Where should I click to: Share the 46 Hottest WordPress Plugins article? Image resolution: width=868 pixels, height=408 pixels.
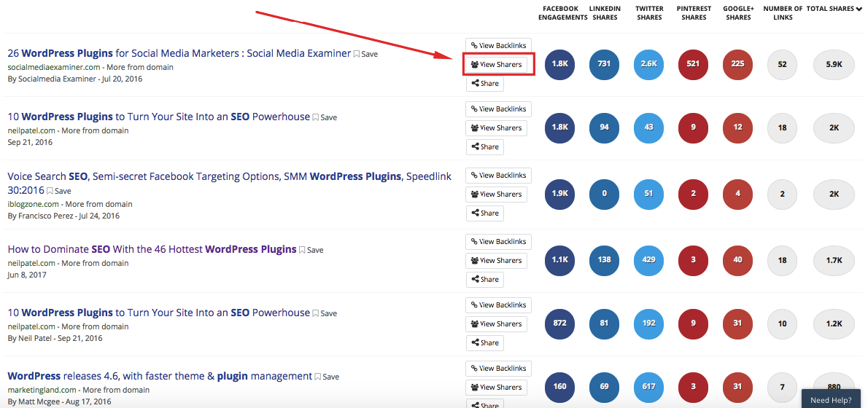point(484,279)
